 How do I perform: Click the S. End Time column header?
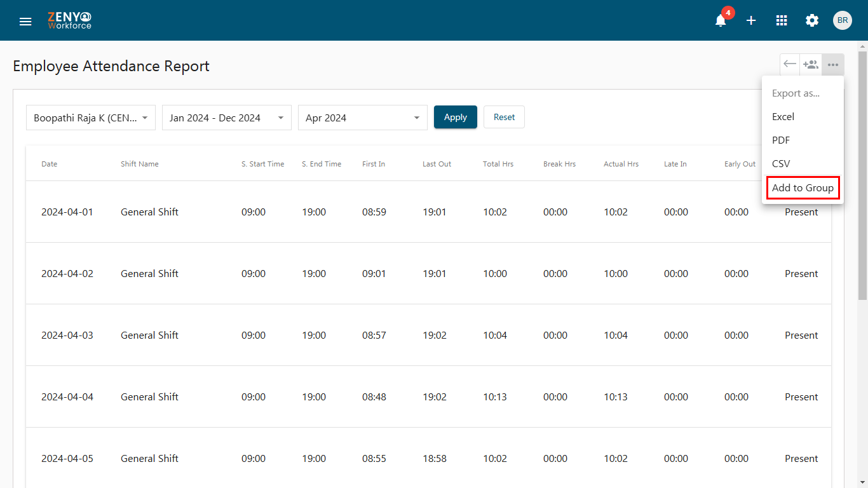322,164
